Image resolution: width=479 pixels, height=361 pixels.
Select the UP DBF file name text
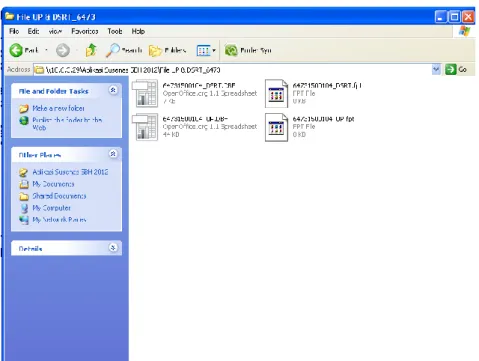pos(195,119)
